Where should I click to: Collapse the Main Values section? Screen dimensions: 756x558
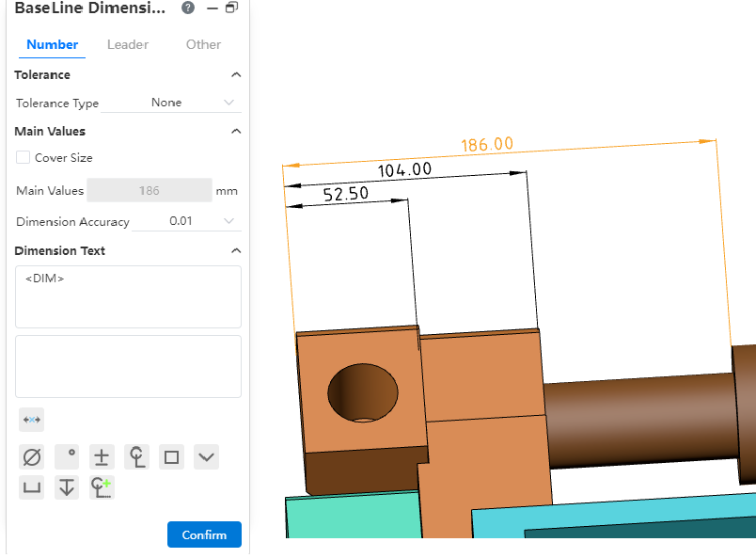236,132
